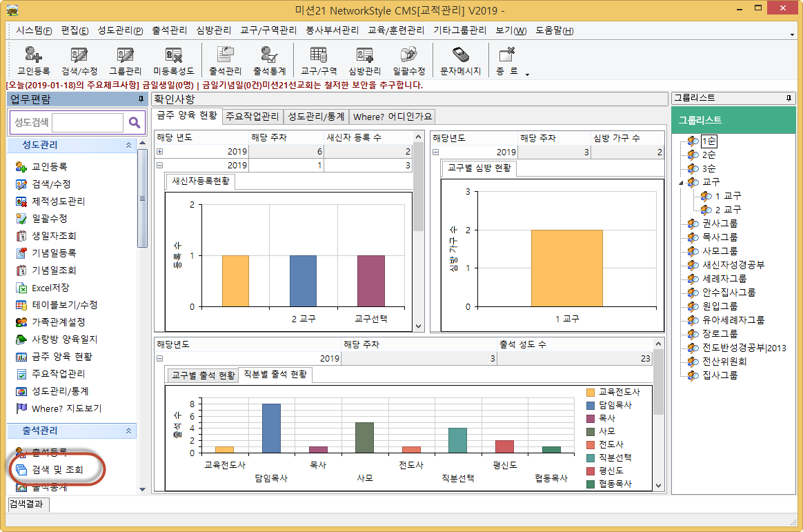Click the 담임목사 blue bar in the chart
Viewport: 803px width, 532px height.
click(x=271, y=428)
